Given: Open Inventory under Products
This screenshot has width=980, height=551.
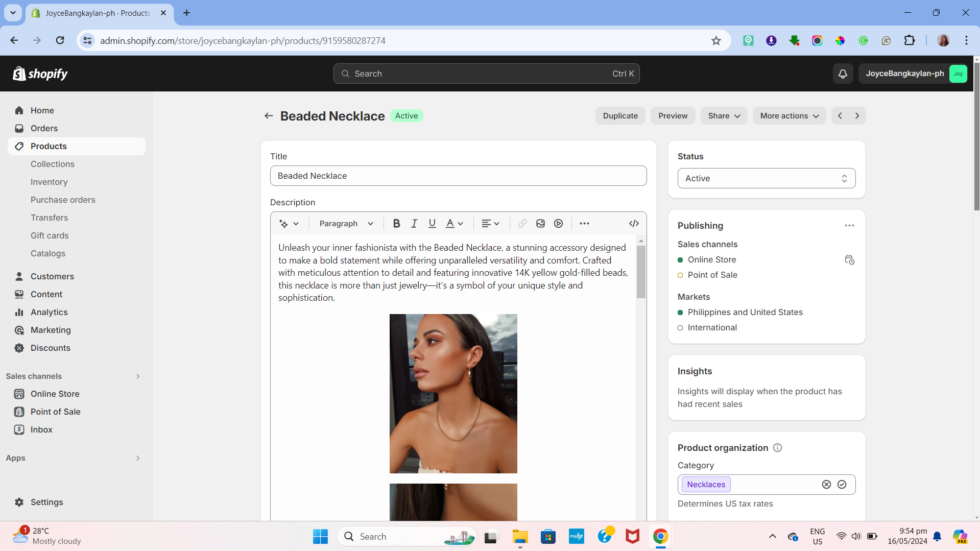Looking at the screenshot, I should [49, 182].
